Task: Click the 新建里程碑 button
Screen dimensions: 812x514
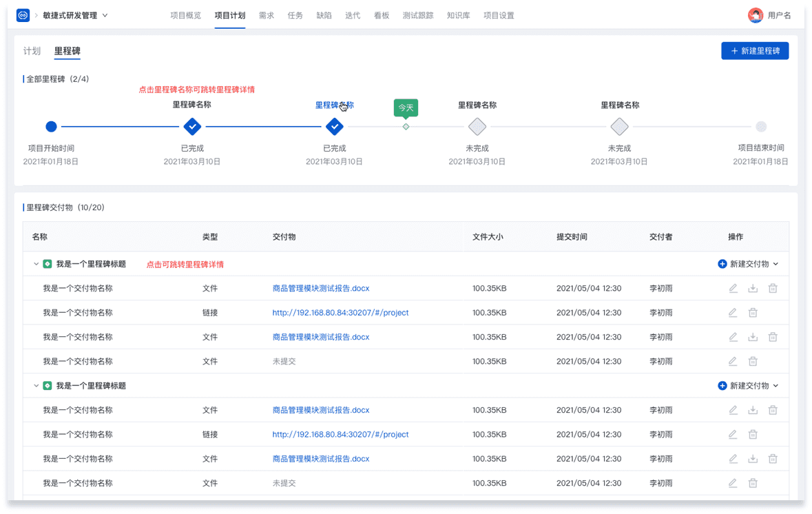Action: tap(755, 51)
